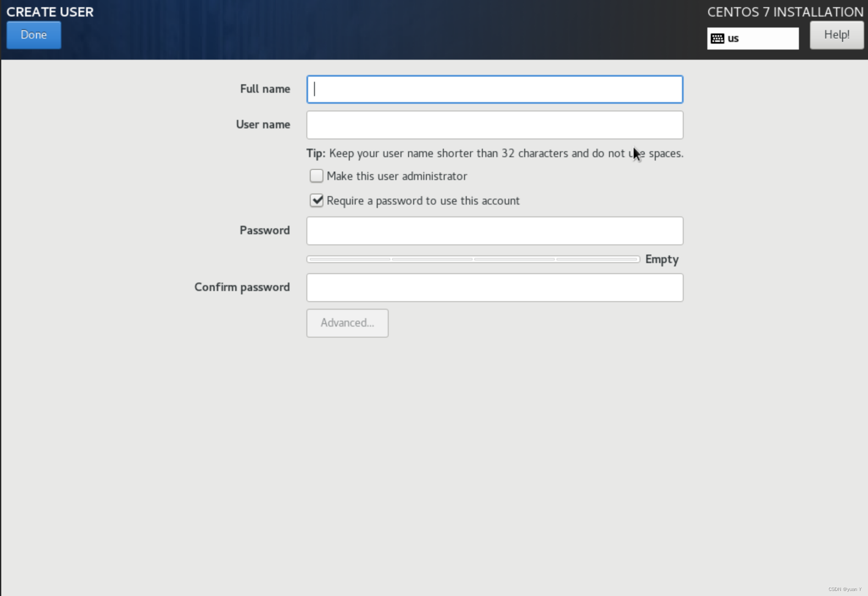Click the User name label
Image resolution: width=868 pixels, height=596 pixels.
coord(263,125)
